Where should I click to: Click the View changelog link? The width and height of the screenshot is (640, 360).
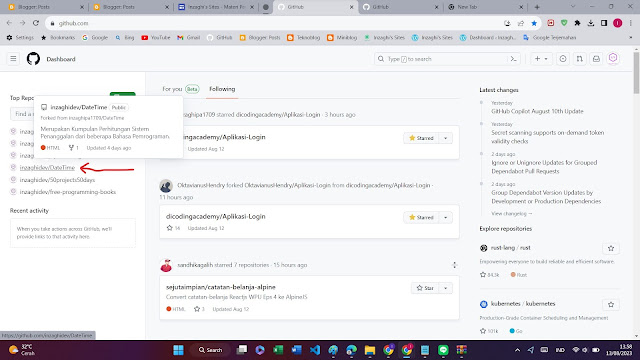[x=511, y=213]
